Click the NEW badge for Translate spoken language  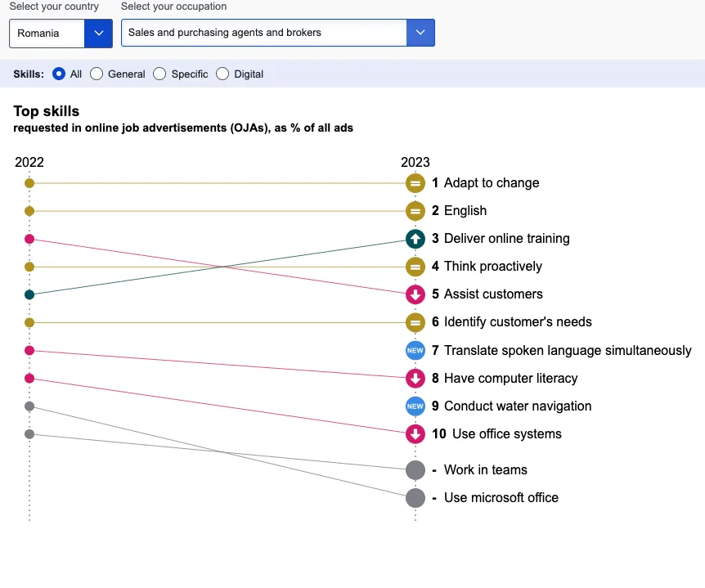pos(415,351)
